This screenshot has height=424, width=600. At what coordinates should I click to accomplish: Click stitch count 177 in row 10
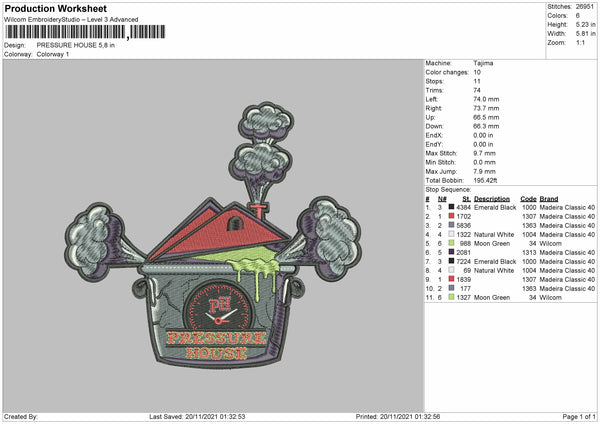click(466, 288)
